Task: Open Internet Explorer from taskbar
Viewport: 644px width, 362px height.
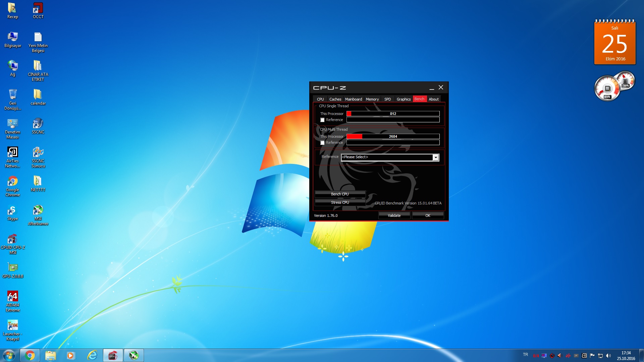Action: coord(92,355)
